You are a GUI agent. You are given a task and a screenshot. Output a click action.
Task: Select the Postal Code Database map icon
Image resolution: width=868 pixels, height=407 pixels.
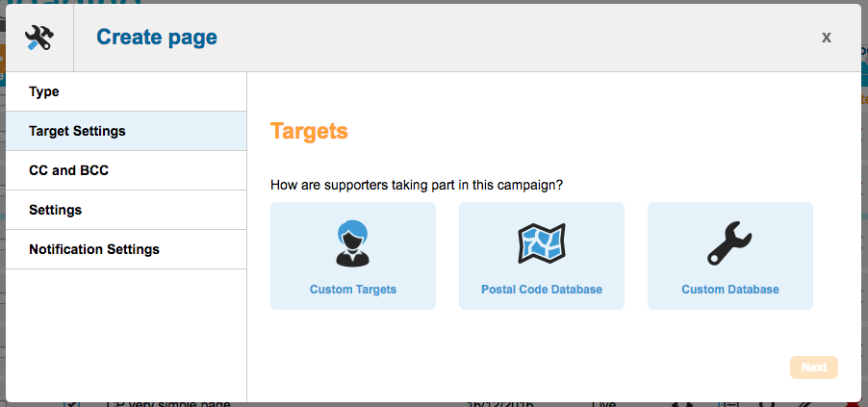[x=541, y=242]
